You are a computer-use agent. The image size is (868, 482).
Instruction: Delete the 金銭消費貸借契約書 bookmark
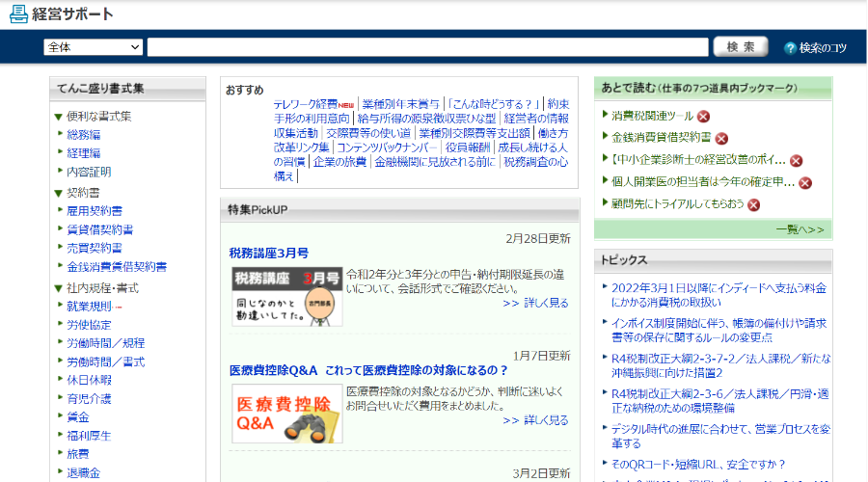coord(721,138)
